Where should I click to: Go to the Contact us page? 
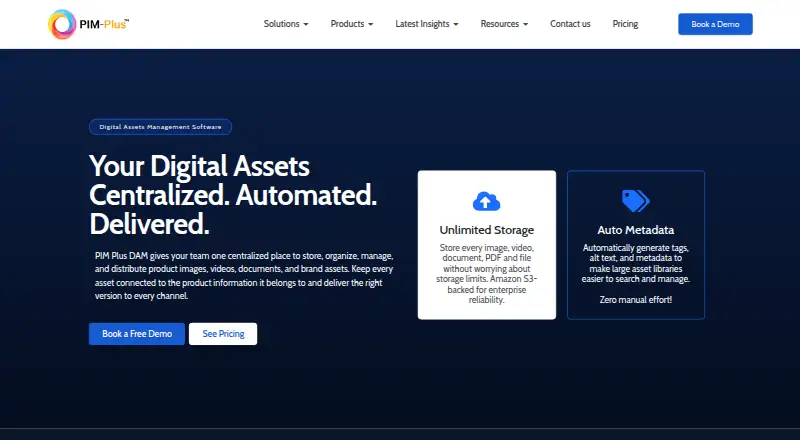pos(570,24)
